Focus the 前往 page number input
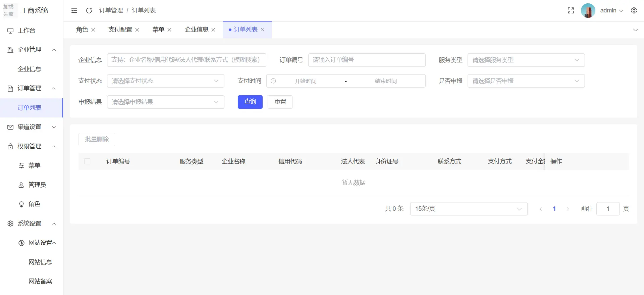Image resolution: width=644 pixels, height=295 pixels. tap(608, 209)
